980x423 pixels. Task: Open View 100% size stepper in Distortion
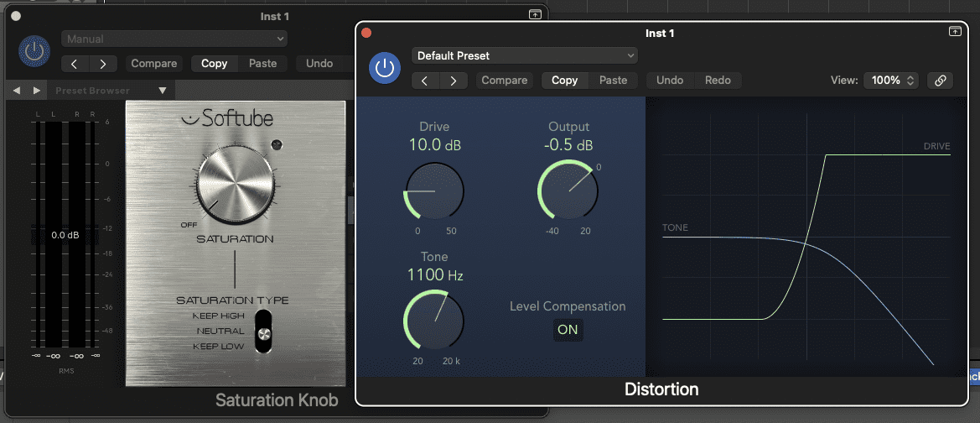891,80
